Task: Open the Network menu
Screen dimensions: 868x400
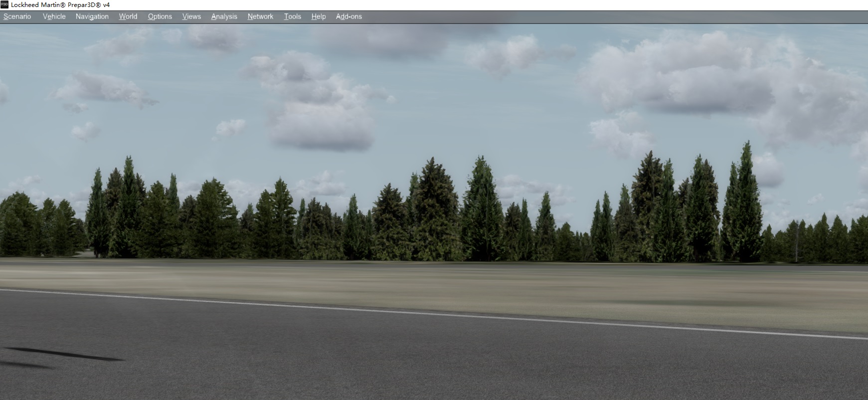Action: point(260,16)
